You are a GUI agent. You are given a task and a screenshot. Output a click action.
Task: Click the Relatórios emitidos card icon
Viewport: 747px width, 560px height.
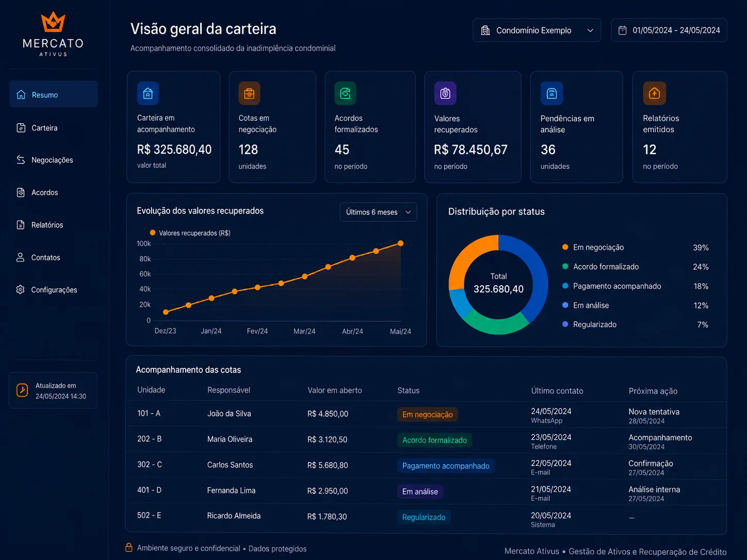pyautogui.click(x=654, y=93)
